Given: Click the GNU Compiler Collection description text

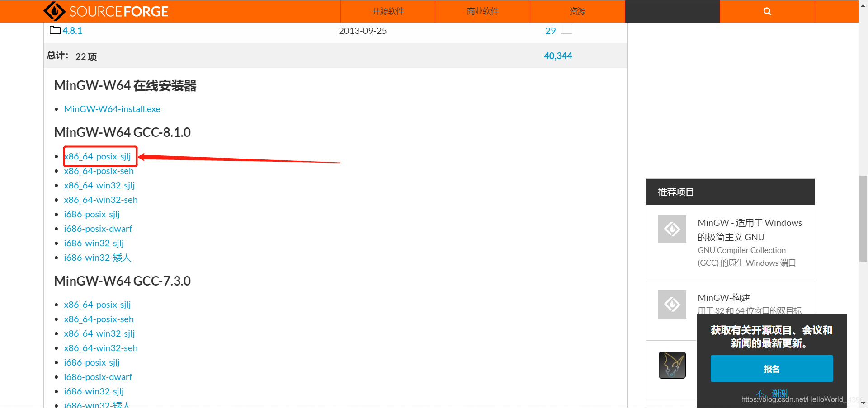Looking at the screenshot, I should click(x=746, y=256).
